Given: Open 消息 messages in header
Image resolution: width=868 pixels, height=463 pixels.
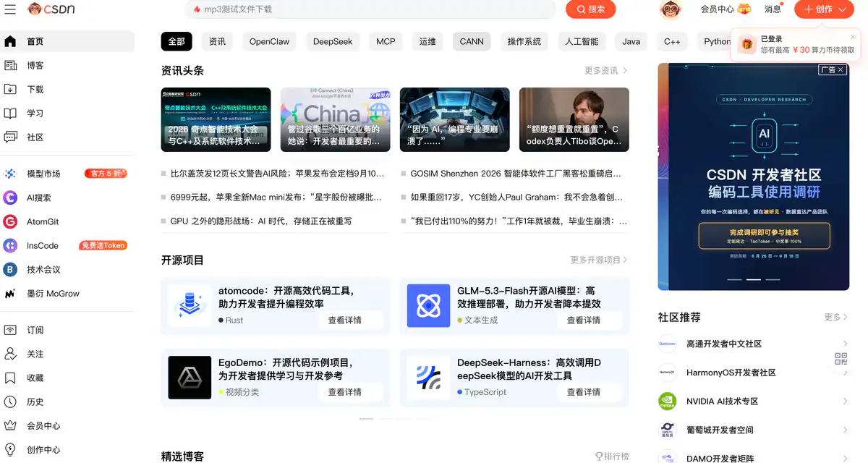Looking at the screenshot, I should pos(773,9).
